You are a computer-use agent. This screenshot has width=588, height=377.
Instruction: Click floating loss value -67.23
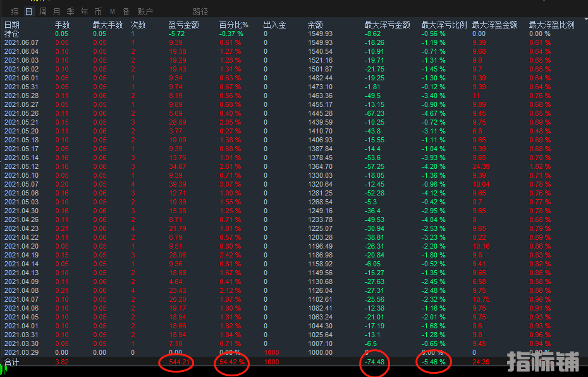375,113
